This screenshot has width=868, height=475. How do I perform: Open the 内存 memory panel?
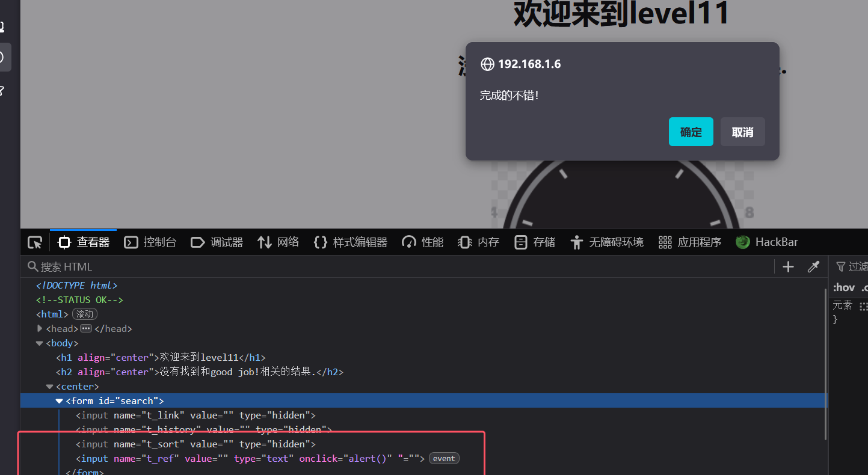[x=479, y=242]
